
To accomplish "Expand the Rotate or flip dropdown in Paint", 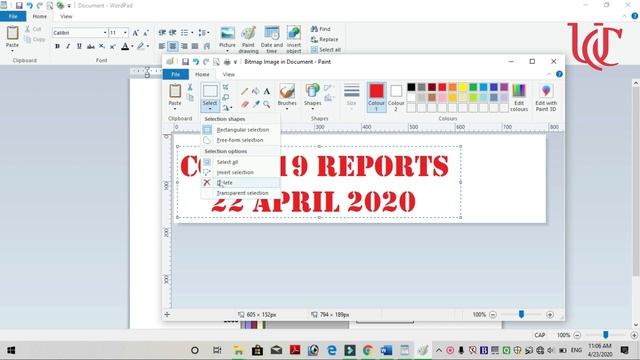I will tap(231, 108).
